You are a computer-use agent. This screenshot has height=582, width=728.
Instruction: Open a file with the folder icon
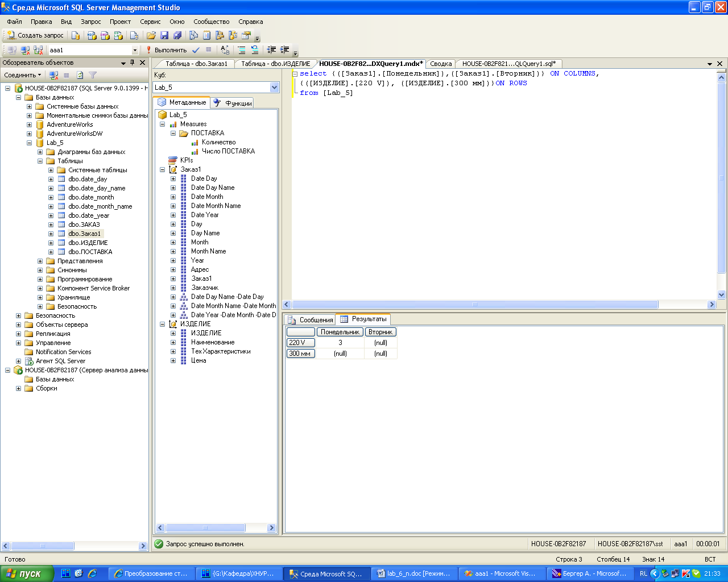[151, 35]
